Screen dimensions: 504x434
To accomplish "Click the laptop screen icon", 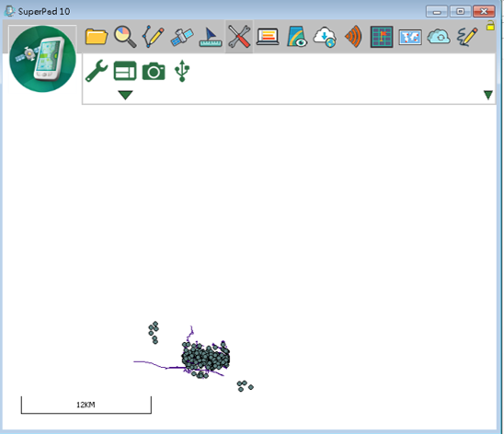I will 268,37.
